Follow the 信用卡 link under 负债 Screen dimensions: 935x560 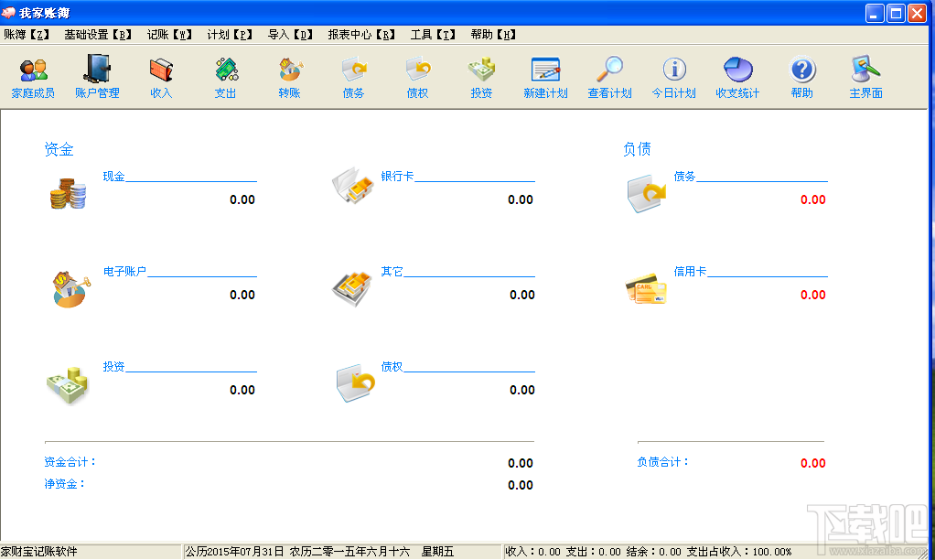pyautogui.click(x=690, y=272)
